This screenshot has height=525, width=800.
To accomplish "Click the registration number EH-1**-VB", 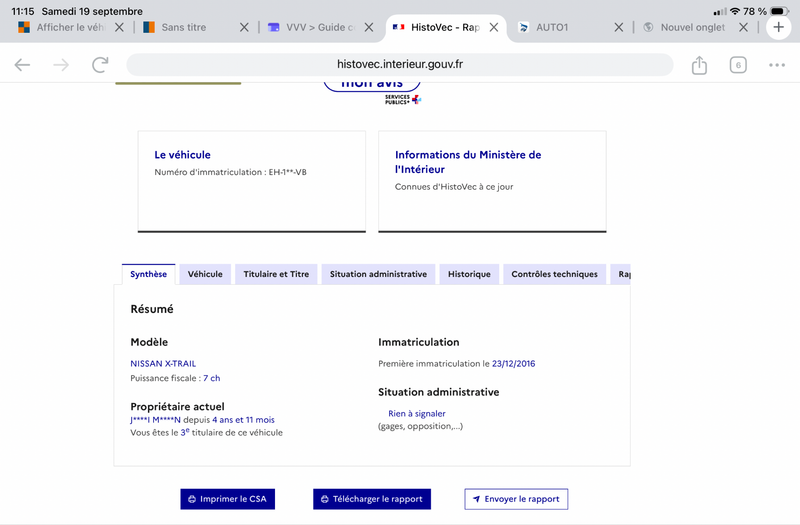I will pos(288,172).
